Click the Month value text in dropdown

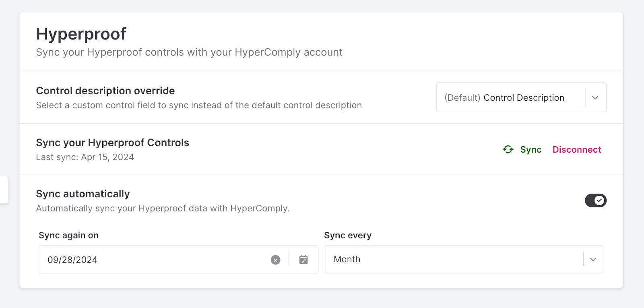tap(347, 259)
